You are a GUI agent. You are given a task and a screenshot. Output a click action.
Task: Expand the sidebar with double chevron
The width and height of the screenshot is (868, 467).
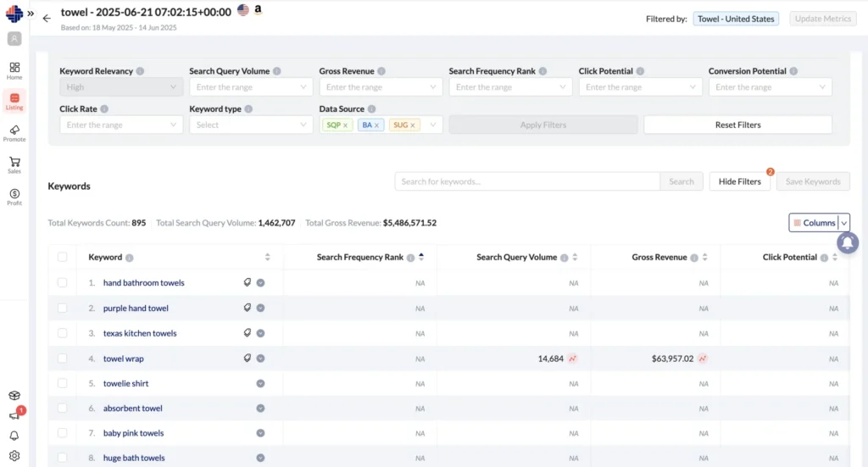(31, 14)
